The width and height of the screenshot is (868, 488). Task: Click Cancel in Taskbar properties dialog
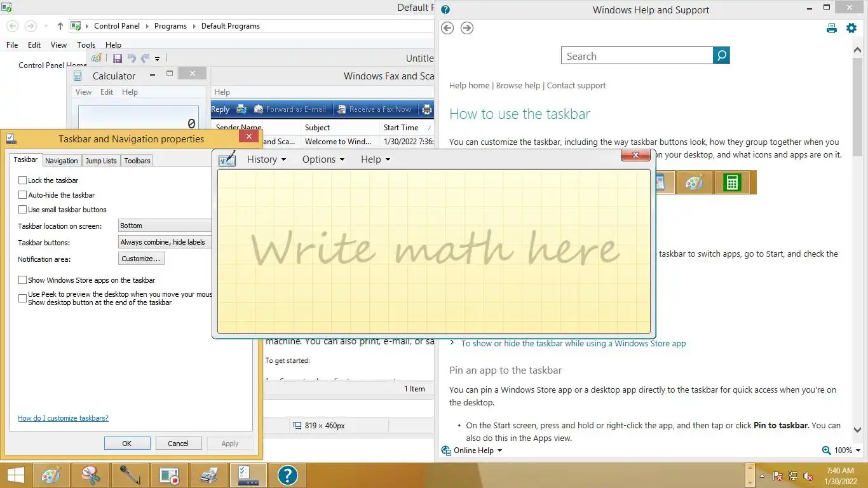178,444
